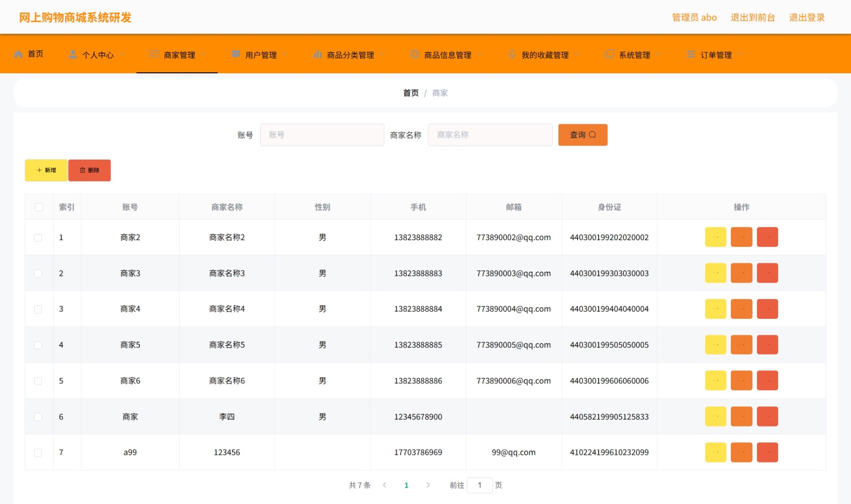Image resolution: width=851 pixels, height=504 pixels.
Task: Click the 索引 column header
Action: pos(67,207)
